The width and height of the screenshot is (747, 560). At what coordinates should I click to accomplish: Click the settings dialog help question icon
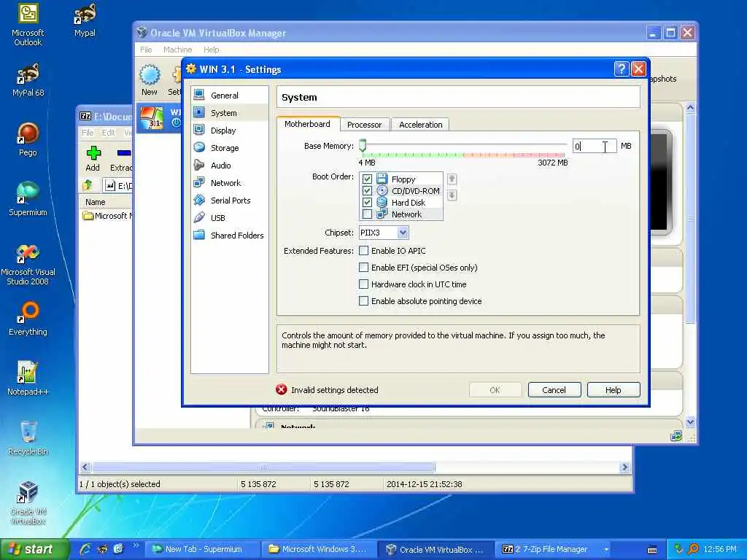coord(622,69)
